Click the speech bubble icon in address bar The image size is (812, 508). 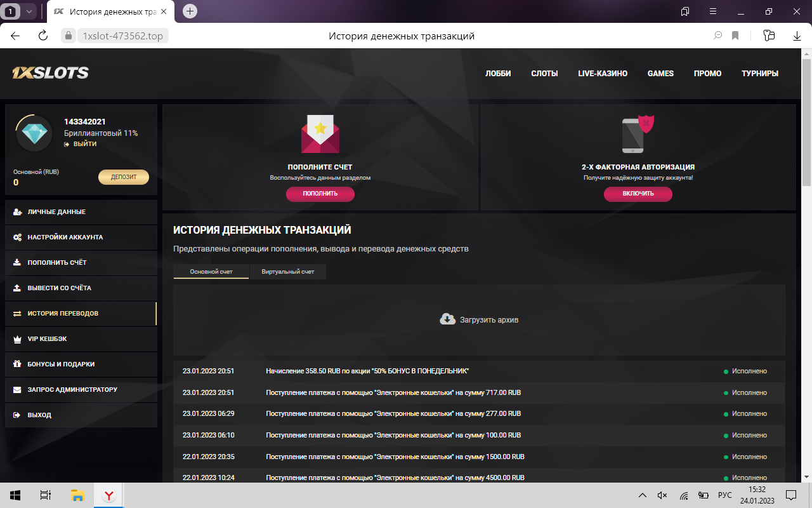tap(718, 36)
